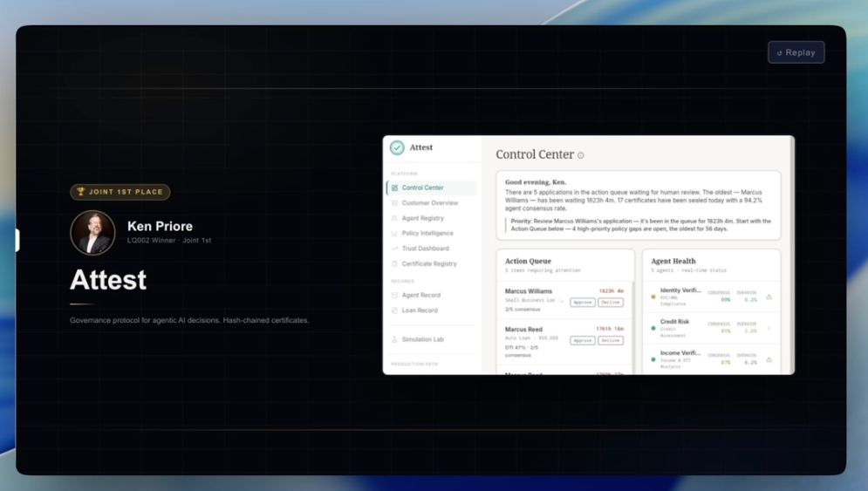Open Certificate Registry menu item
Viewport: 868px width, 491px height.
[431, 264]
